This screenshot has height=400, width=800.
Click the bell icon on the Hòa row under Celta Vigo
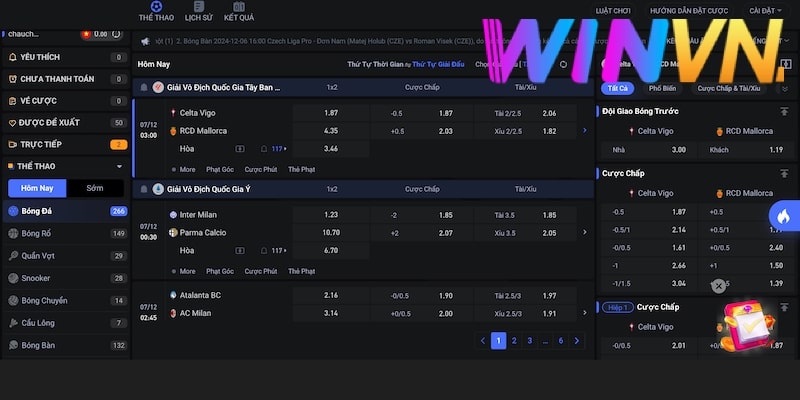coord(265,148)
